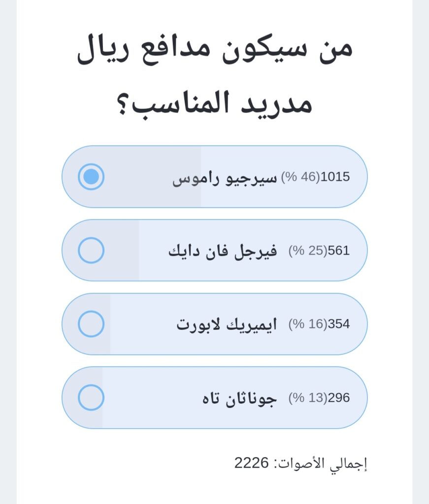The height and width of the screenshot is (504, 429).
Task: Click the 354 vote count
Action: (338, 324)
